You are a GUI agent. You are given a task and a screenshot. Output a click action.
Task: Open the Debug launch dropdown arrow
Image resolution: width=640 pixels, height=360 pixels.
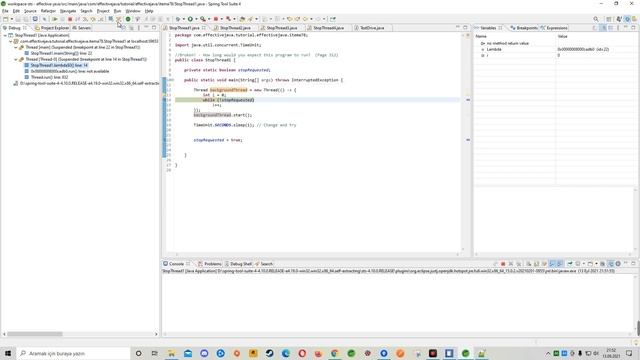[183, 19]
